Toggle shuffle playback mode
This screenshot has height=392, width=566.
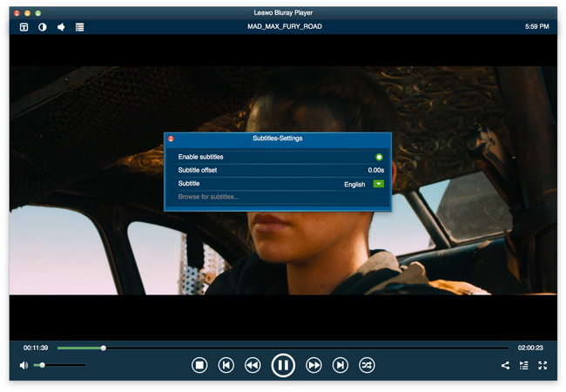tap(367, 365)
